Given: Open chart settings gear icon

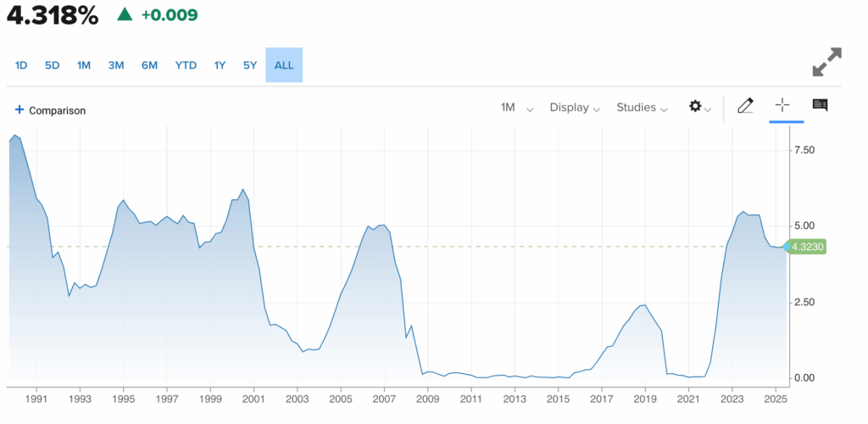Looking at the screenshot, I should coord(696,107).
